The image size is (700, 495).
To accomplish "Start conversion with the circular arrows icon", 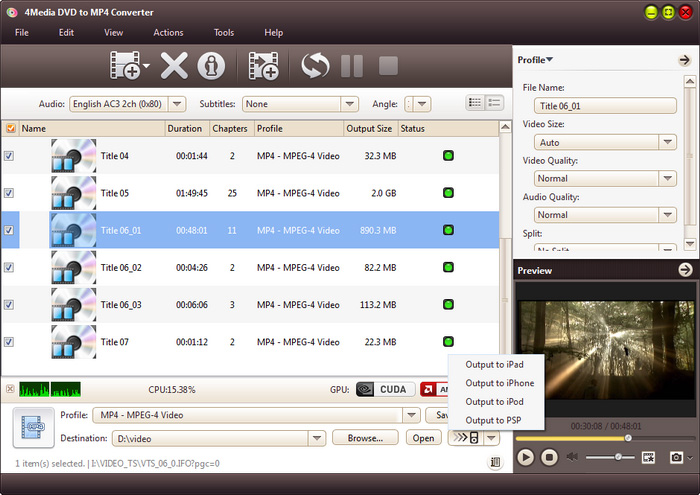I will click(315, 67).
